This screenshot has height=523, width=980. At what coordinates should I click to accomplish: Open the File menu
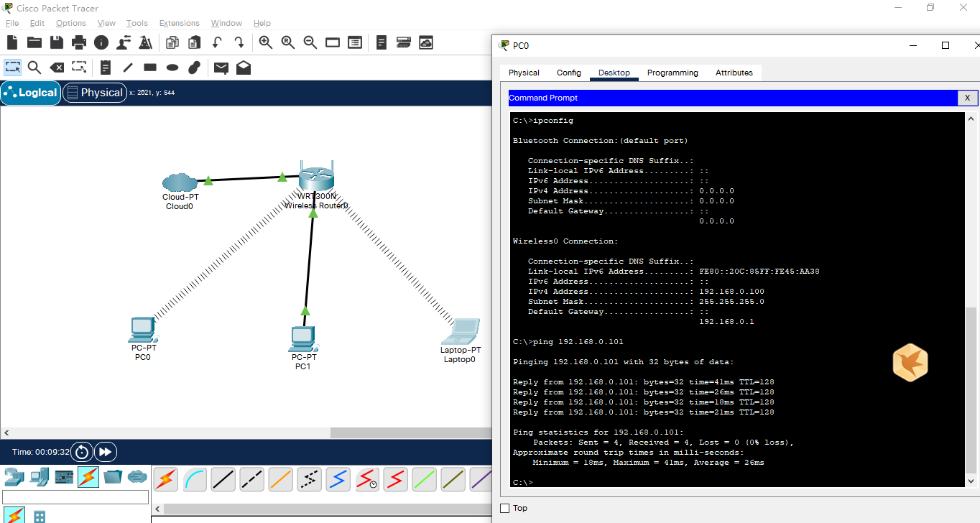click(x=12, y=23)
